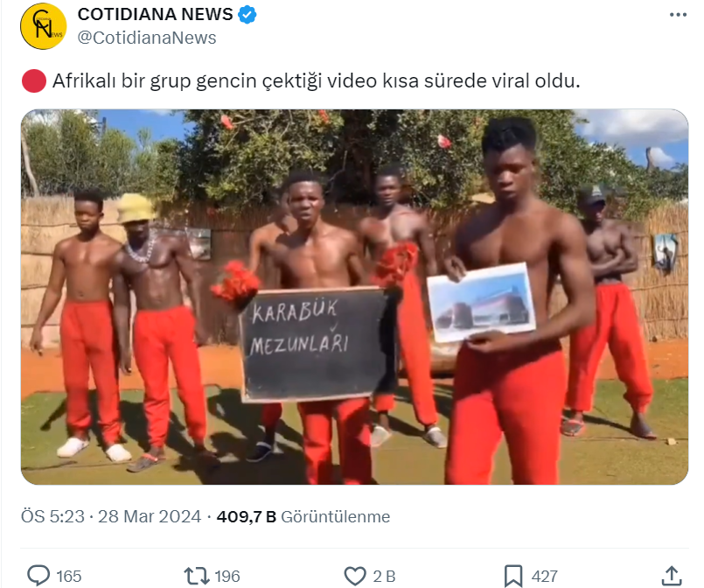Image resolution: width=704 pixels, height=588 pixels.
Task: Click the retweet arrows icon
Action: point(196,576)
